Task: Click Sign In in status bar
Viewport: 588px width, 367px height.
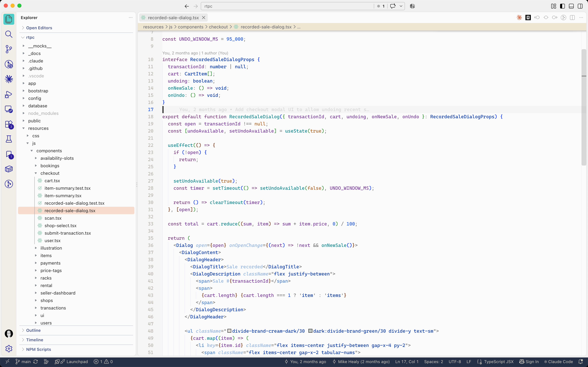Action: click(x=529, y=362)
